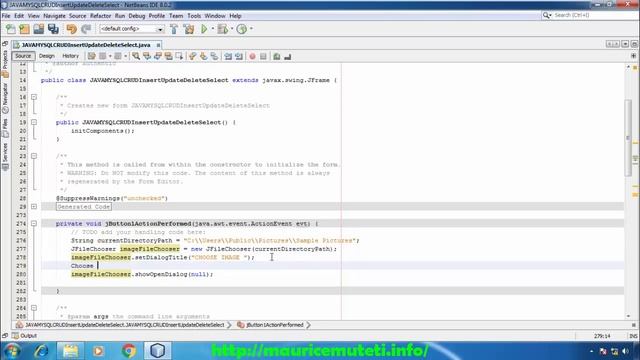640x360 pixels.
Task: Open the Services side panel
Action: [x=5, y=156]
